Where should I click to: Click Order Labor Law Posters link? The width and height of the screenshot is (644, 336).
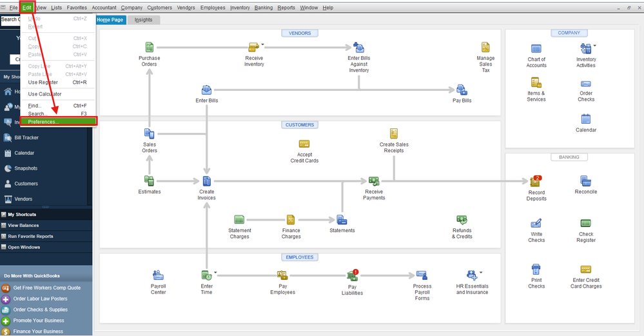click(x=40, y=299)
